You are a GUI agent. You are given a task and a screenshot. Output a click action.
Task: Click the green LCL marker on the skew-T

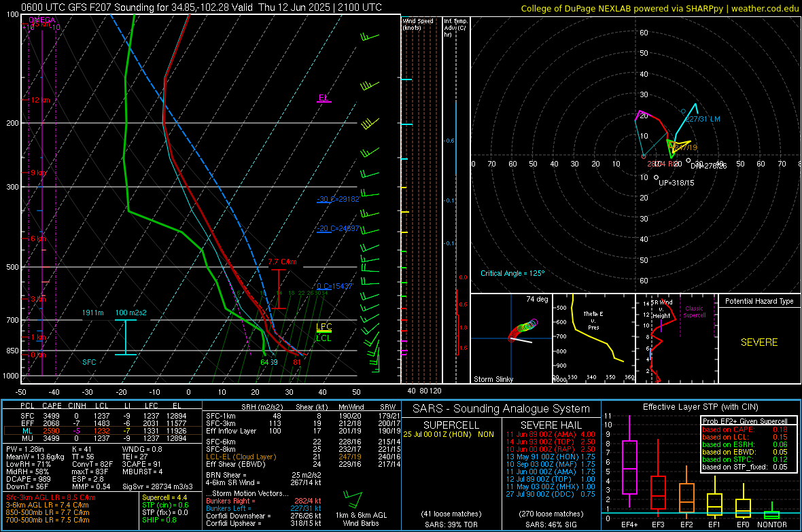click(324, 338)
